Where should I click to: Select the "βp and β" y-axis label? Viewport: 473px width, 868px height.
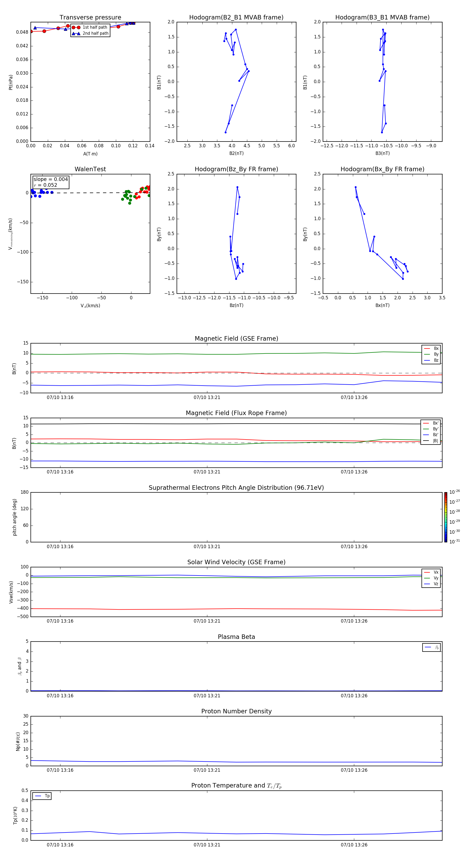tap(19, 666)
